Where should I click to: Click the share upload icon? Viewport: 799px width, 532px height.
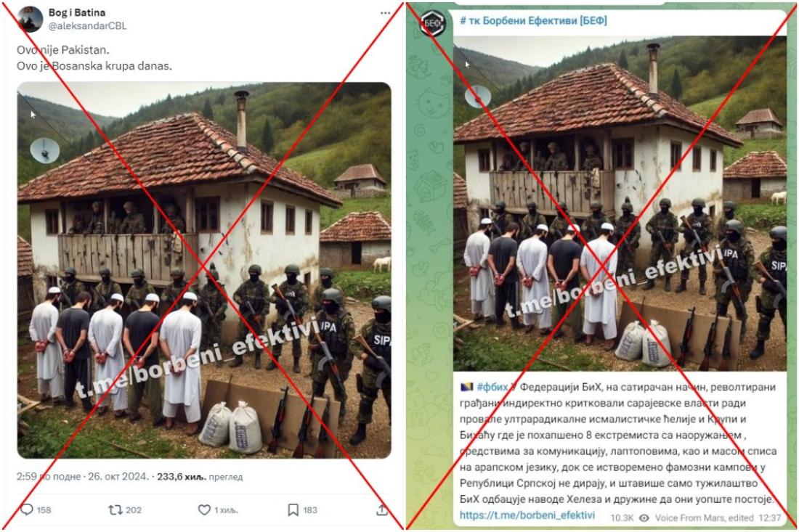point(382,510)
